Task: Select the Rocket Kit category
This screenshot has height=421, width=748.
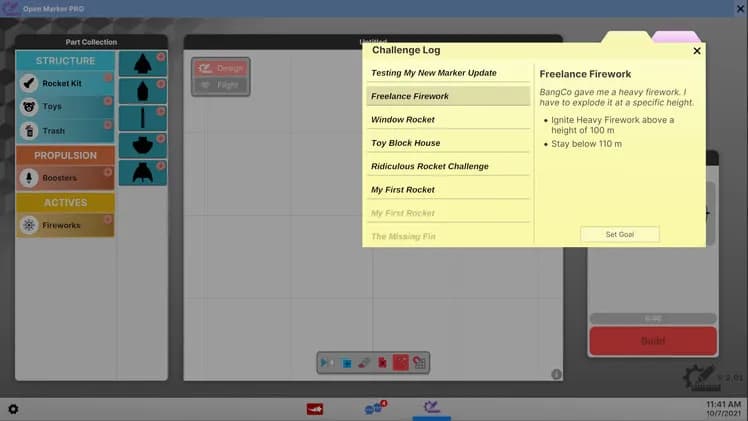Action: click(x=64, y=84)
